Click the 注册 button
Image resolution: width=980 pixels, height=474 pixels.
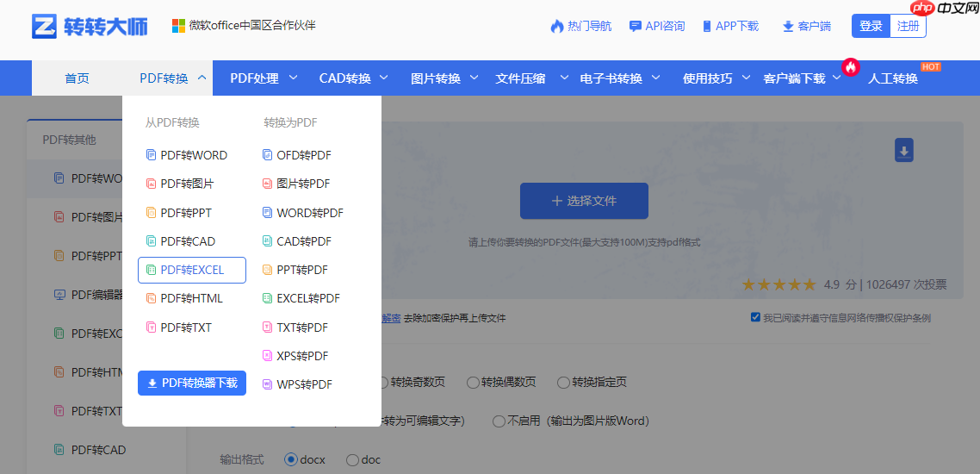tap(909, 26)
